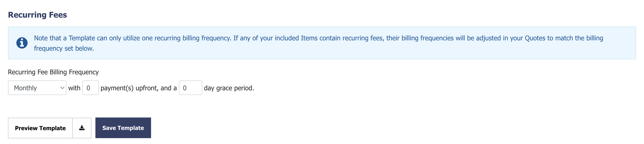Preview Template button click
The height and width of the screenshot is (144, 644).
pyautogui.click(x=40, y=128)
